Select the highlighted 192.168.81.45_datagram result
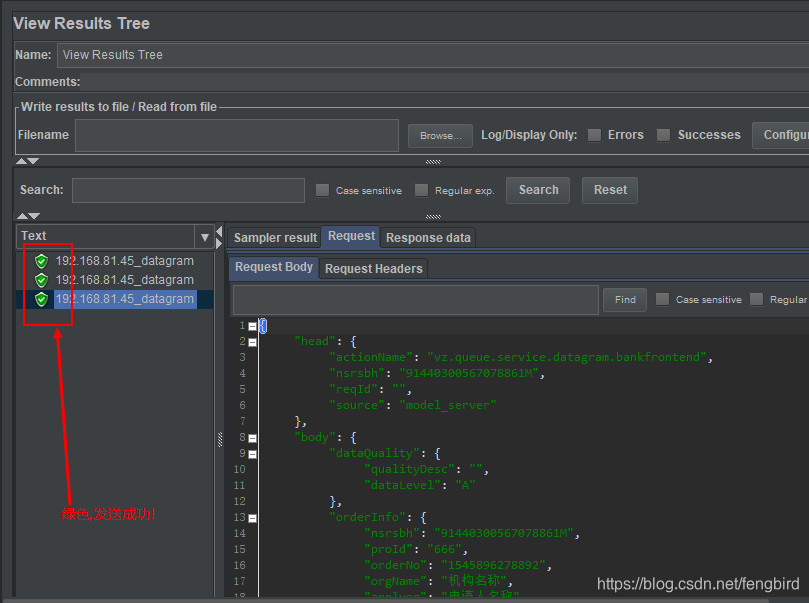The height and width of the screenshot is (603, 809). [125, 299]
